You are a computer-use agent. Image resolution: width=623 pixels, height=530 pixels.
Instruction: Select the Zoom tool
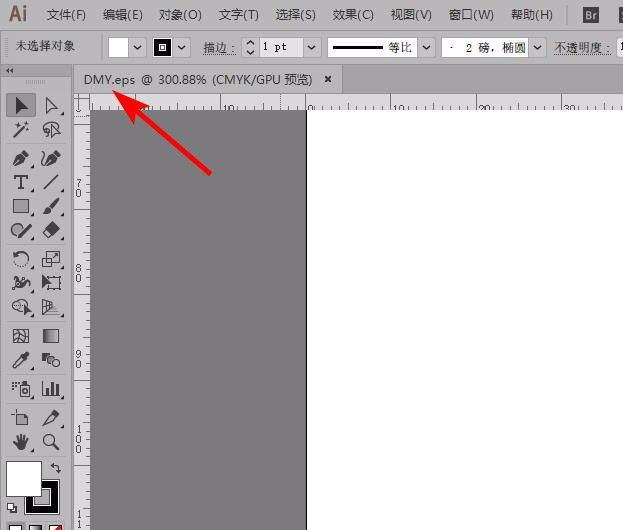pos(51,442)
